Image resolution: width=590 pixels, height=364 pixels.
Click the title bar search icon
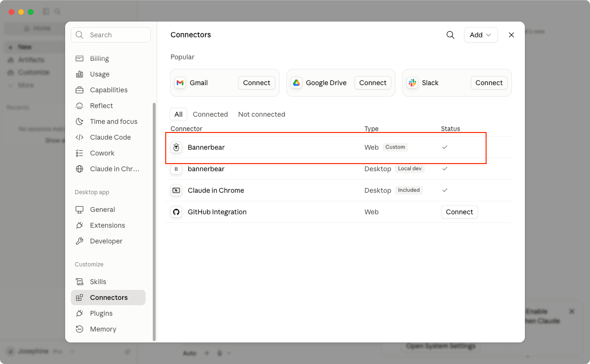pos(57,11)
